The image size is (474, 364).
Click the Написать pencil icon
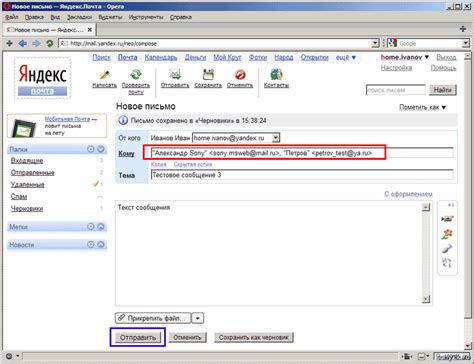pos(104,74)
